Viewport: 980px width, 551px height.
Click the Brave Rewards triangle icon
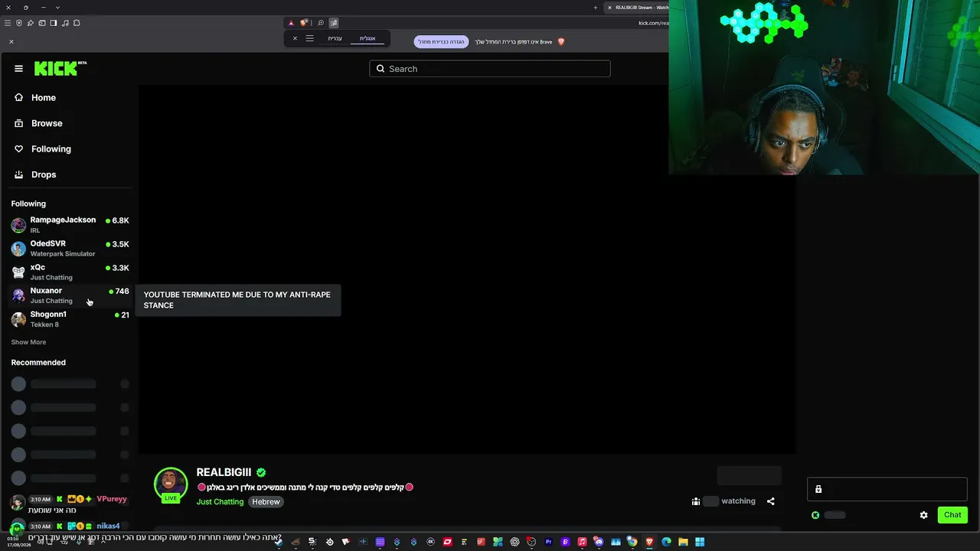coord(291,23)
